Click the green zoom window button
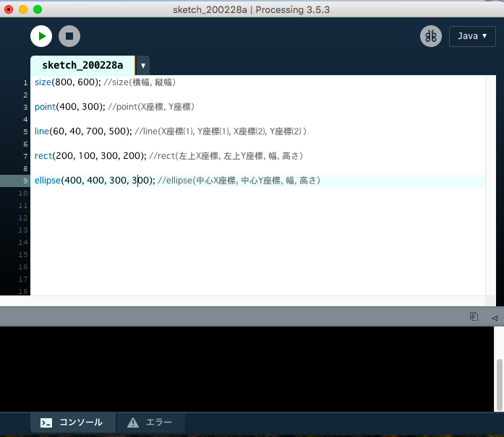504x437 pixels. 38,9
